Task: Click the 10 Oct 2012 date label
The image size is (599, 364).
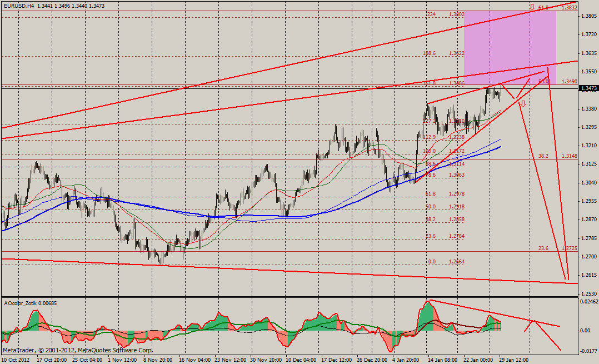Action: click(x=16, y=360)
